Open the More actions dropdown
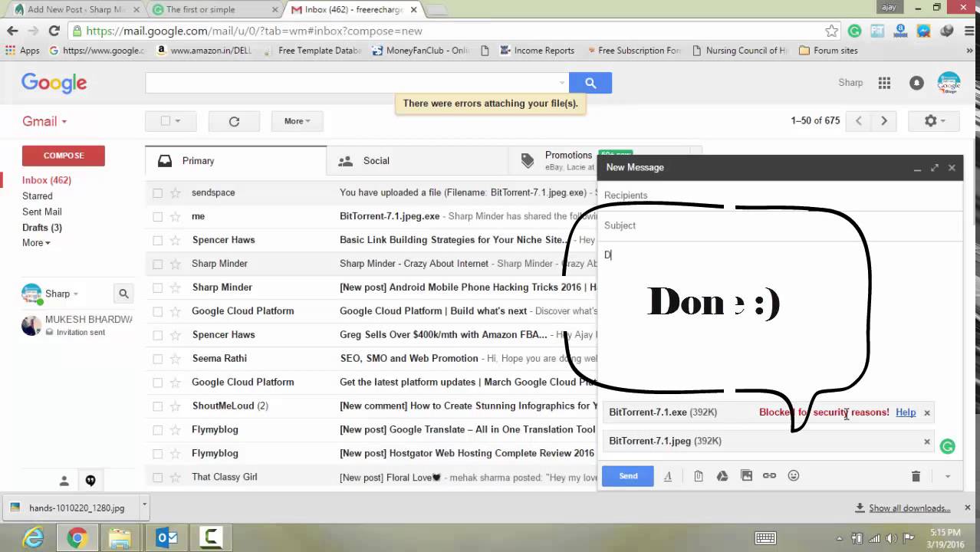Screen dimensions: 980x552 pos(298,121)
